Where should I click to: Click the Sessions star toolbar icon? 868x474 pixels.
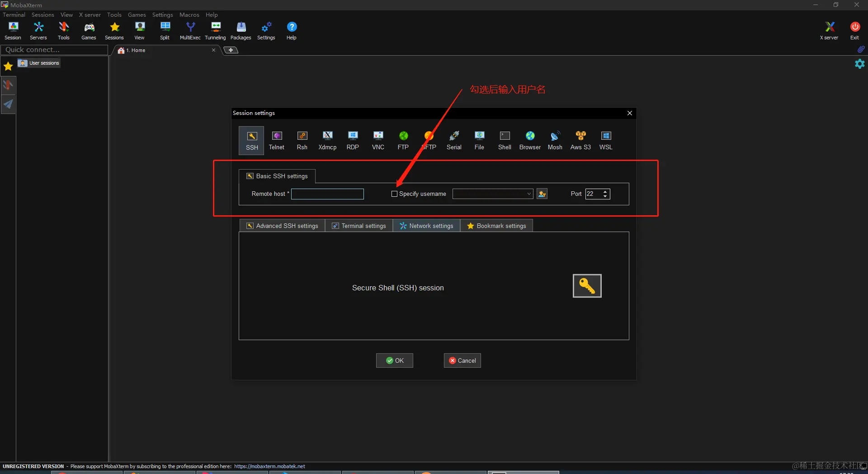click(x=114, y=31)
